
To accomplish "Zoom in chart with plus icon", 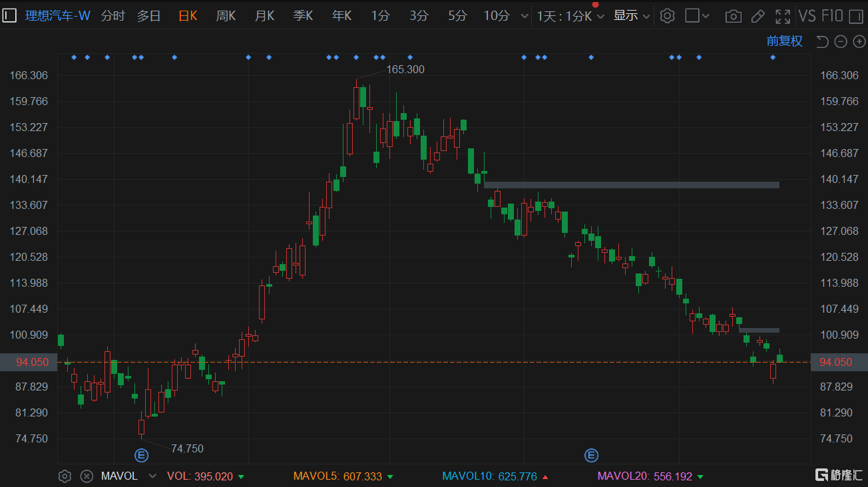I will click(859, 42).
